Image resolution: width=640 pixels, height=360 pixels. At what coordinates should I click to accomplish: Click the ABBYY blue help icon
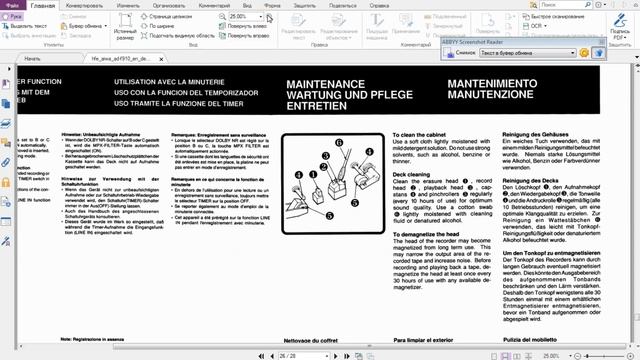(598, 53)
